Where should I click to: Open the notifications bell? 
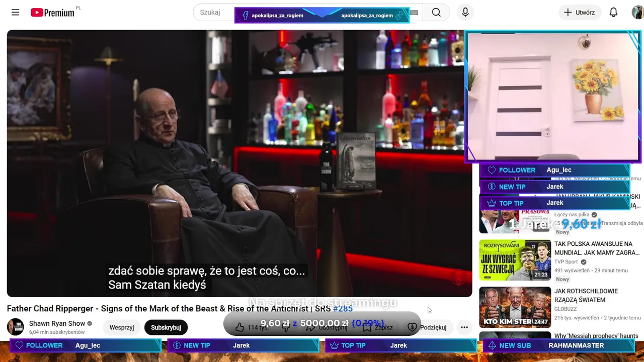613,13
